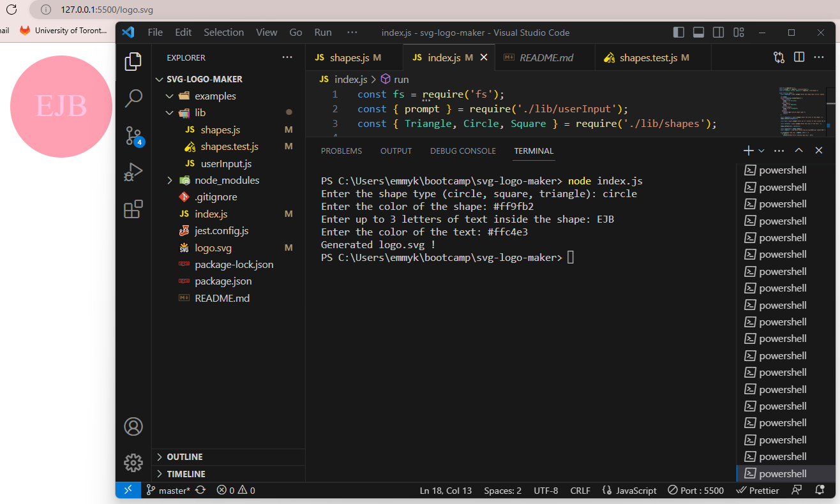The image size is (840, 504).
Task: Toggle the Panel layout button
Action: 699,33
